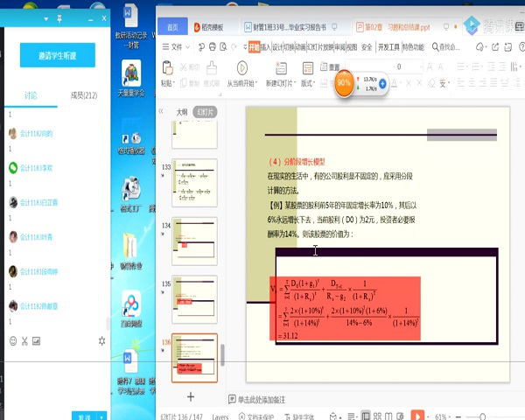
Task: Click the emoji smiley icon in chat panel
Action: pyautogui.click(x=13, y=341)
